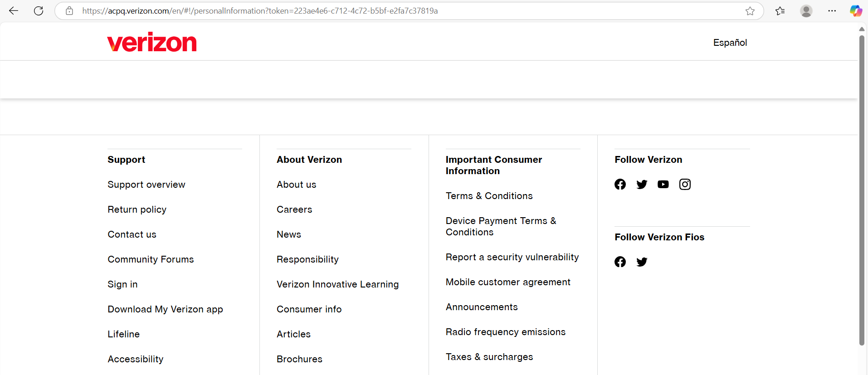Click the Verizon logo
868x375 pixels.
(152, 42)
